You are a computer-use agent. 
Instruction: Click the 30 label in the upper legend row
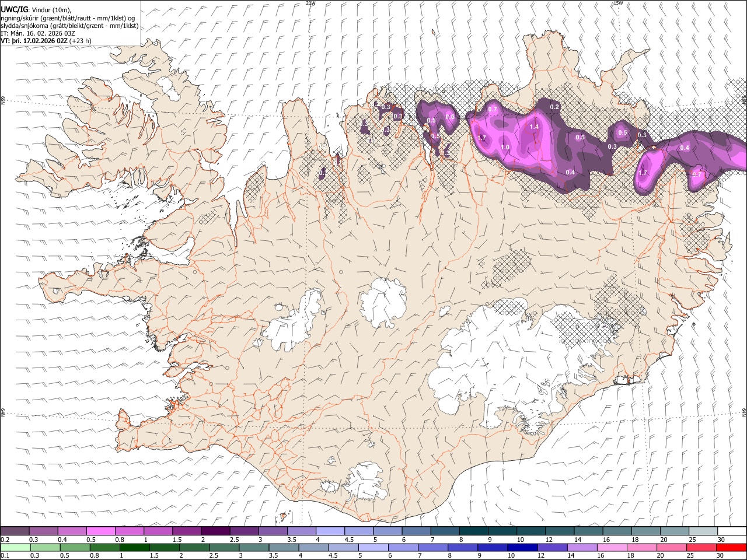pyautogui.click(x=720, y=540)
